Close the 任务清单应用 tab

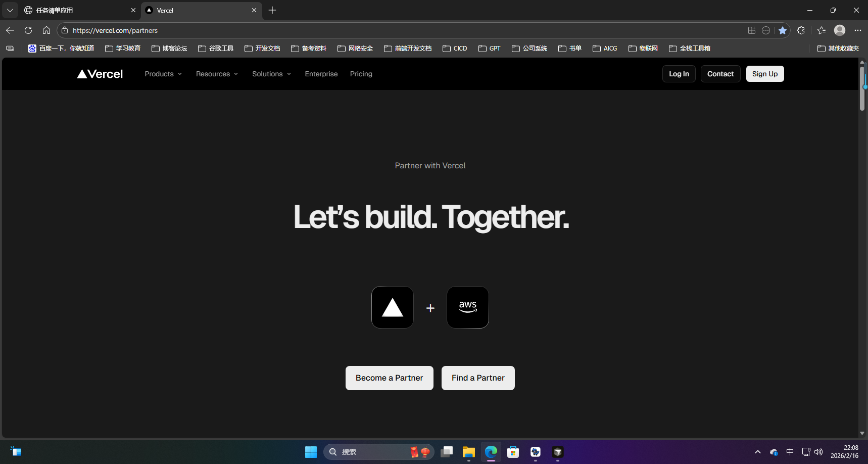pos(133,10)
